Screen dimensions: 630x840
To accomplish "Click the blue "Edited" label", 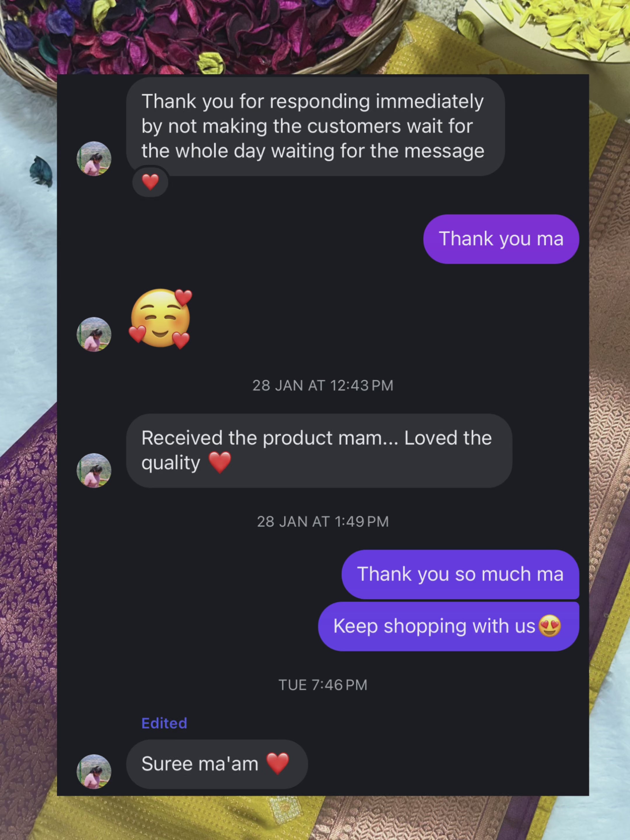I will pyautogui.click(x=164, y=723).
